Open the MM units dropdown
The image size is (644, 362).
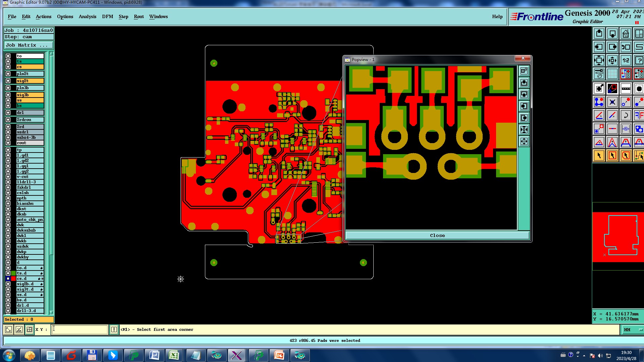[633, 329]
